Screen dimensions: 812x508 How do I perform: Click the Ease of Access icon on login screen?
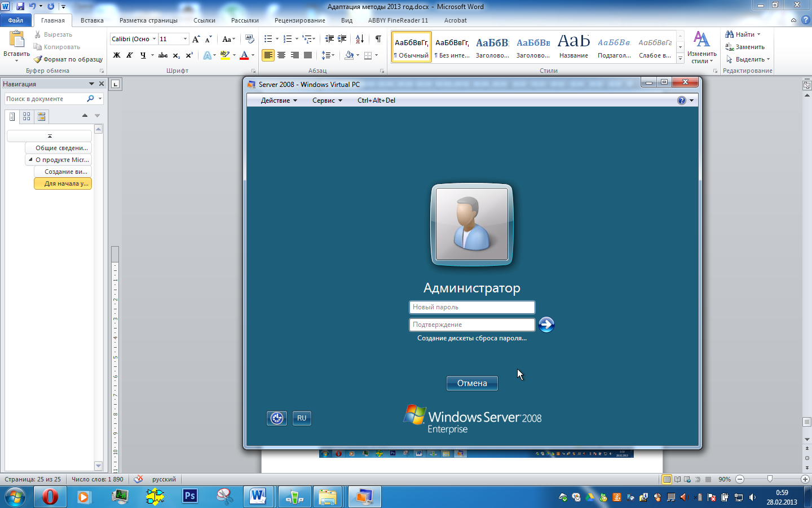[x=277, y=418]
